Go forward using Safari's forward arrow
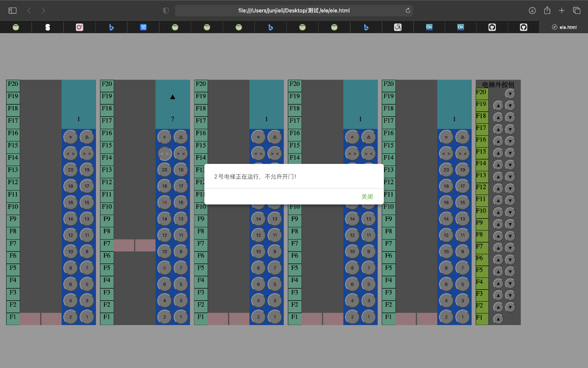The width and height of the screenshot is (588, 368). [x=43, y=11]
